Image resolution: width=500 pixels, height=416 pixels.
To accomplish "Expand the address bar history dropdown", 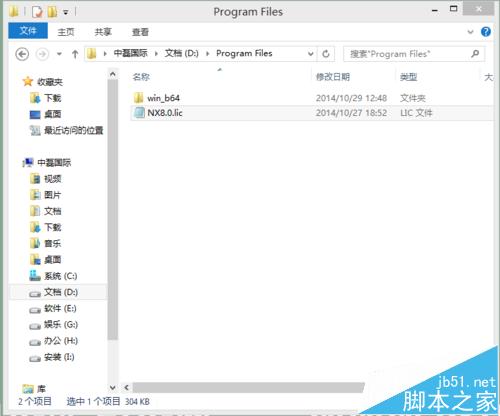I will pos(310,54).
